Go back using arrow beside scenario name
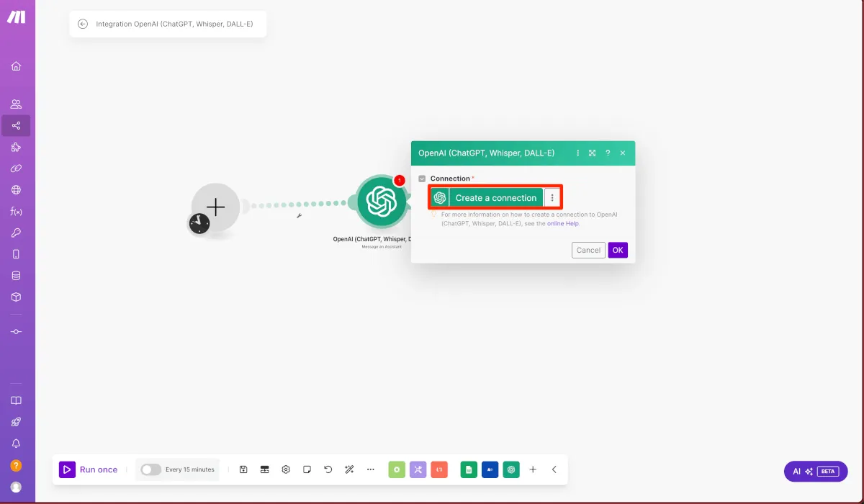 82,24
